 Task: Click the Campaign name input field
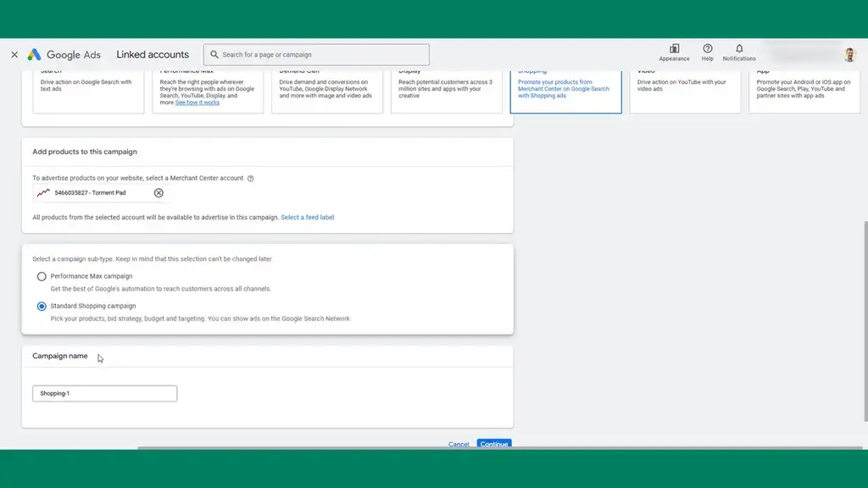tap(104, 393)
